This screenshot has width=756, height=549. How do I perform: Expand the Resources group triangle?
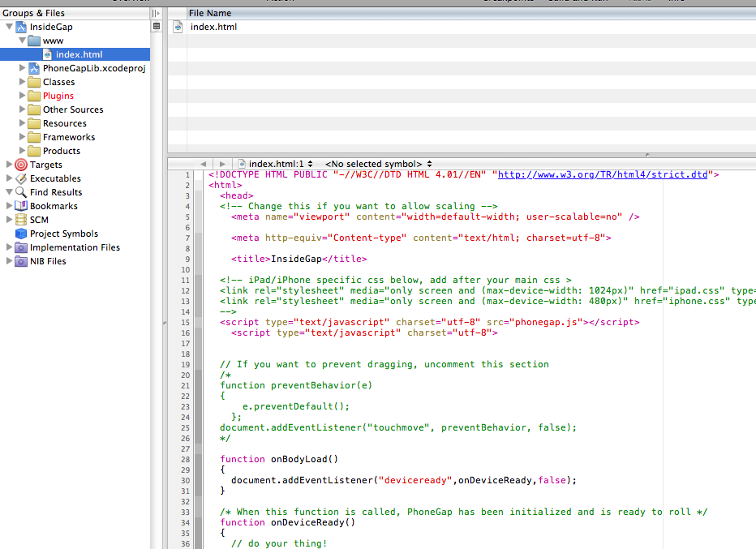(x=22, y=123)
